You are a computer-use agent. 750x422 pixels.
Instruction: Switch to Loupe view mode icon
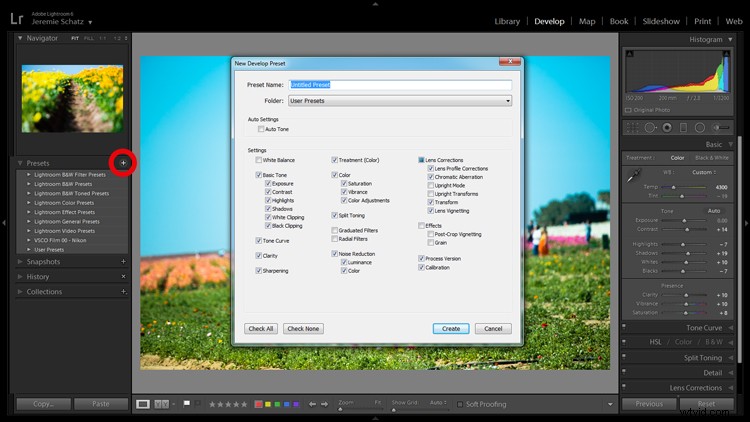(x=143, y=404)
